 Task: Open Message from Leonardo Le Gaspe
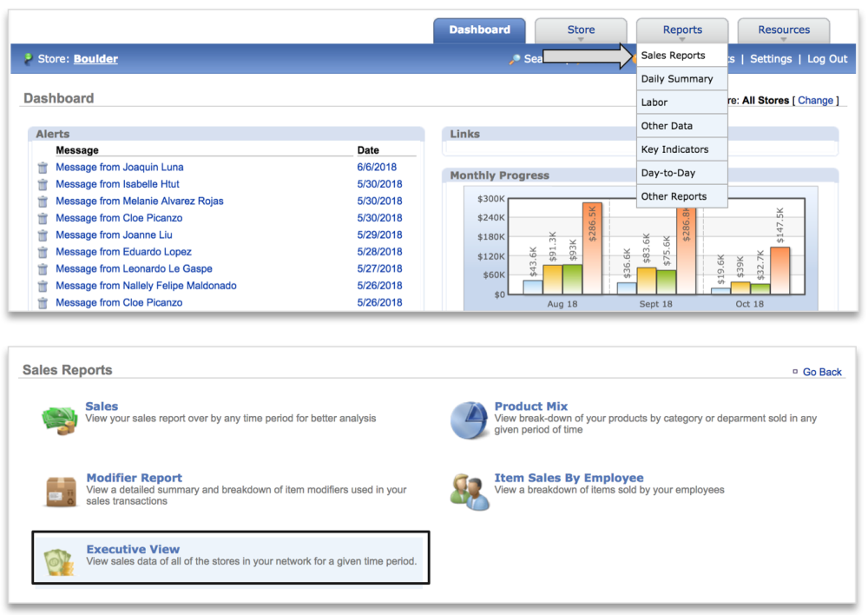coord(134,268)
